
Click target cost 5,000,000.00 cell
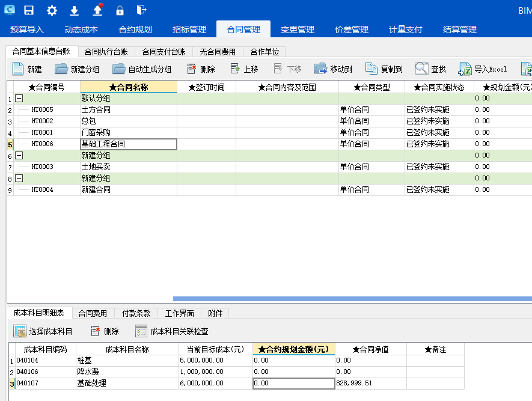point(216,360)
